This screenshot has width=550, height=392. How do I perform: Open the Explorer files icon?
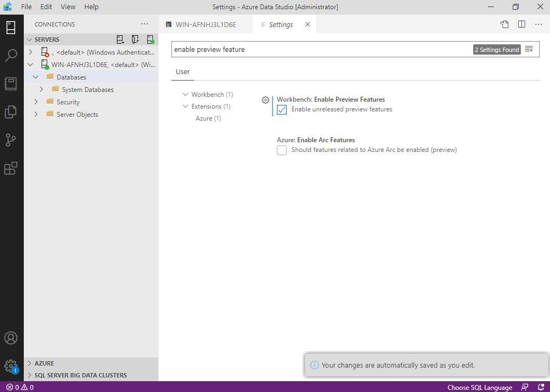tap(11, 112)
